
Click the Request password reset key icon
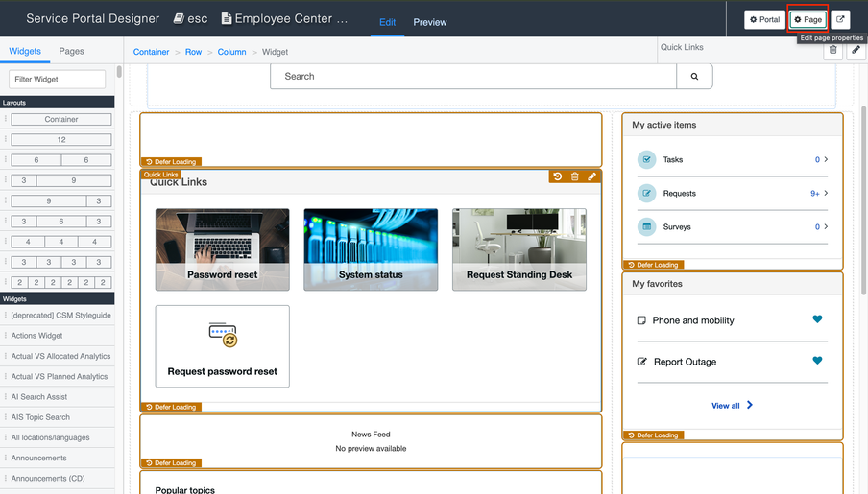[223, 335]
